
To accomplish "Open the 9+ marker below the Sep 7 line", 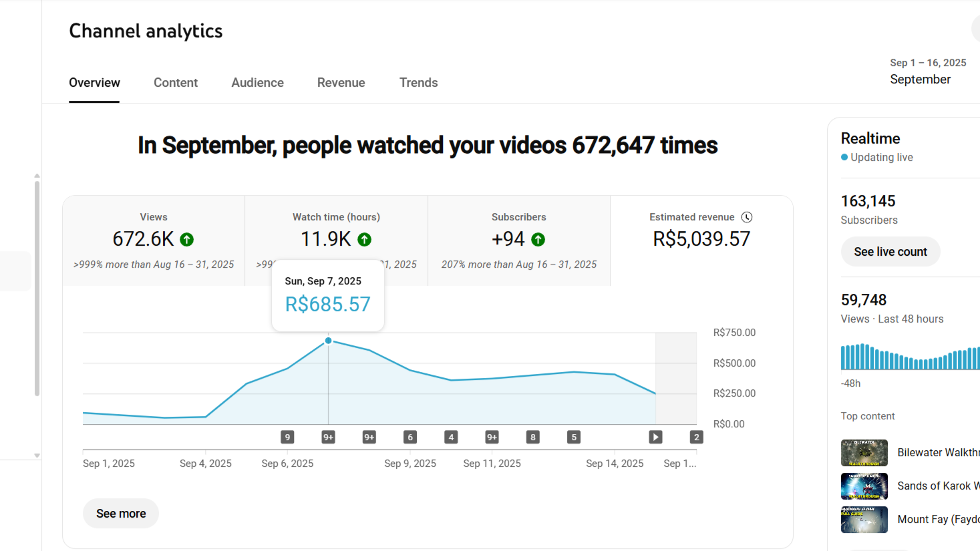I will tap(329, 437).
